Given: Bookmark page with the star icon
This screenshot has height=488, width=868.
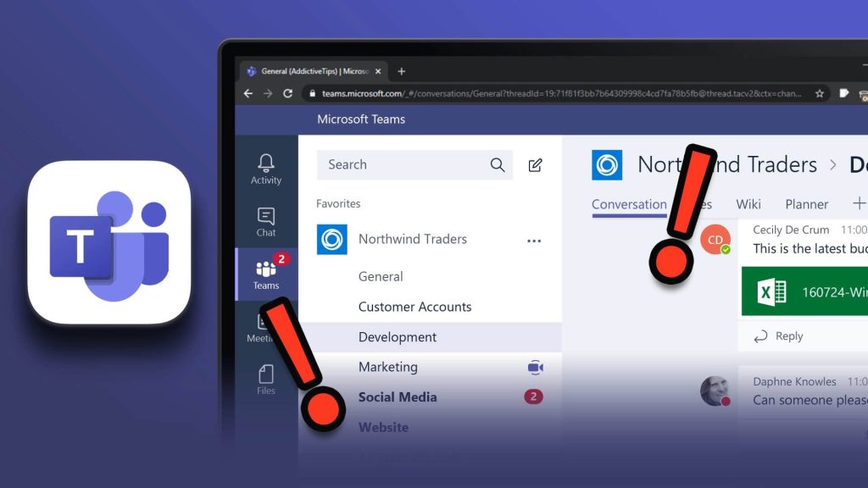Looking at the screenshot, I should [x=820, y=94].
